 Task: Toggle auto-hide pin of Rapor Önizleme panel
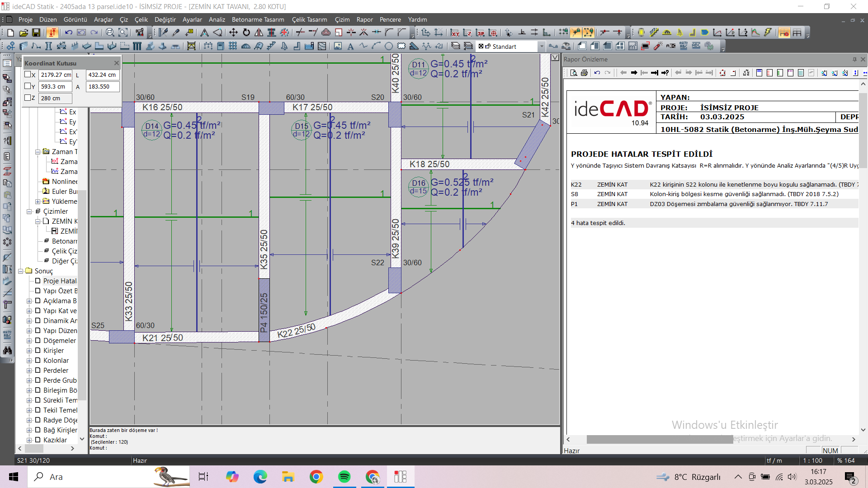tap(854, 59)
